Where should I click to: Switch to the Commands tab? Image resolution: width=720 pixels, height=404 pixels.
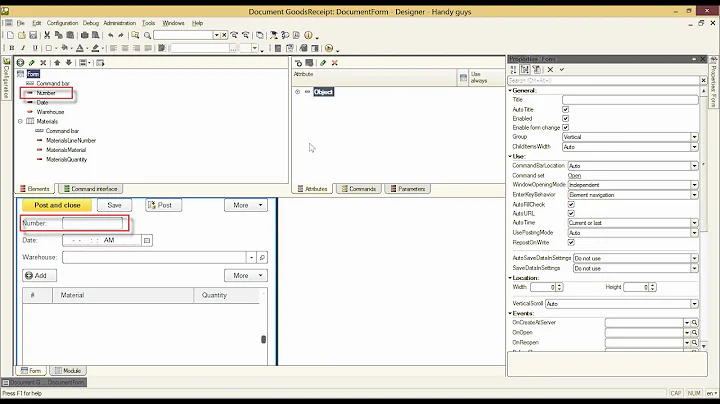359,189
